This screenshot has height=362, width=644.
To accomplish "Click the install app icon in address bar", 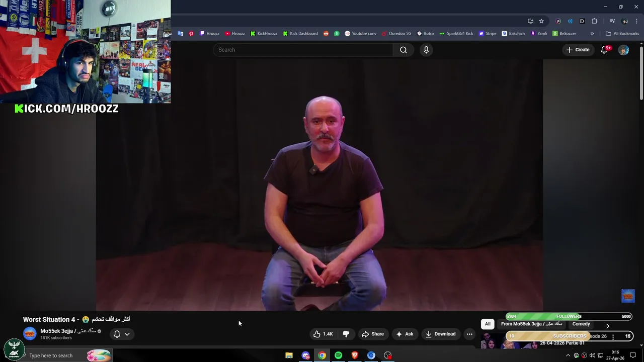I will point(530,21).
